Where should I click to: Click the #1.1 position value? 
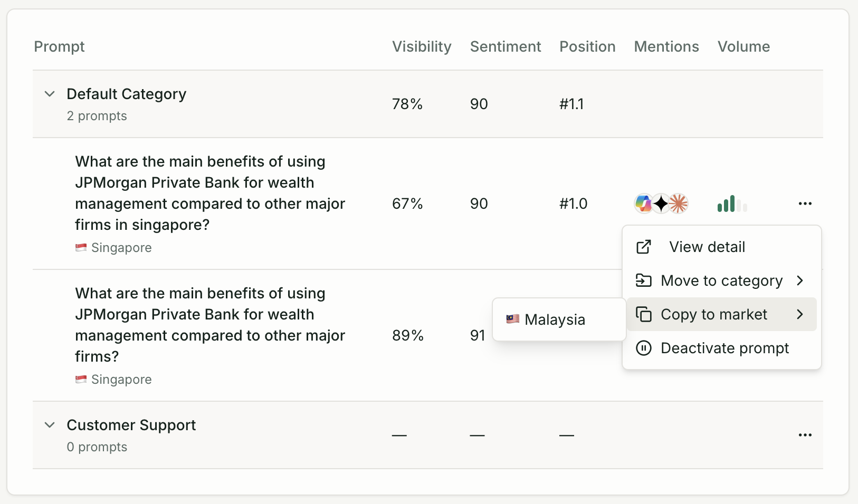click(571, 104)
